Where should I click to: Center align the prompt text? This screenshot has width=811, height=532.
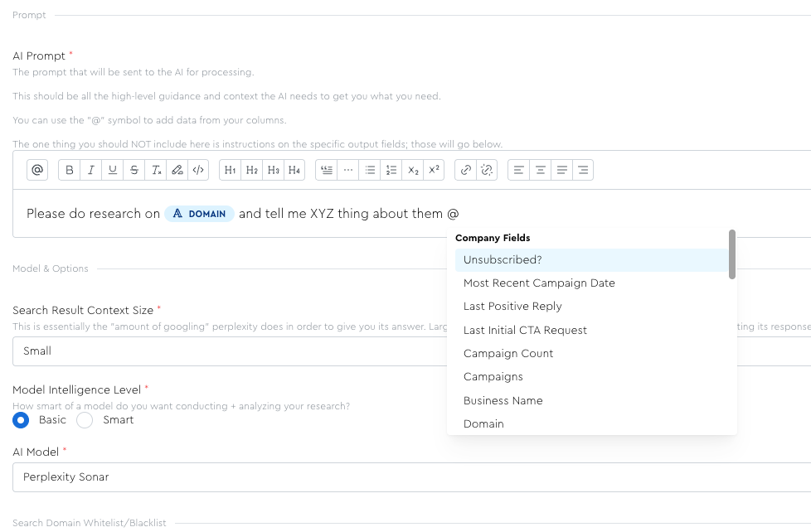(541, 170)
